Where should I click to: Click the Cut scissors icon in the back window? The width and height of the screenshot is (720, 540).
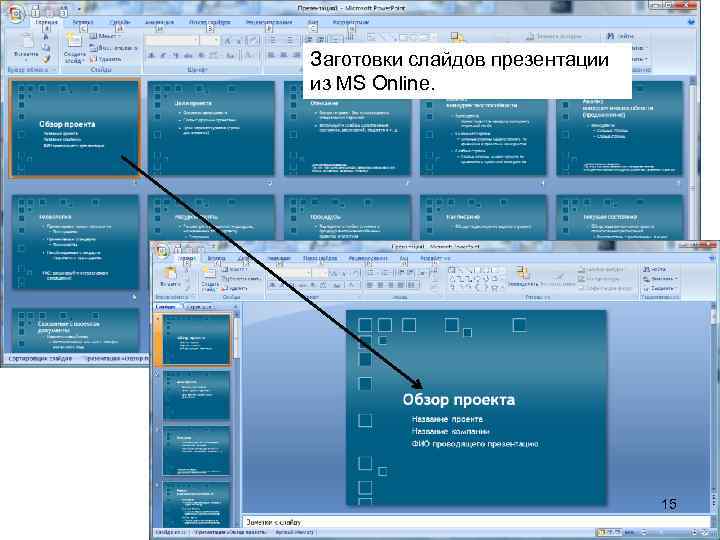46,37
